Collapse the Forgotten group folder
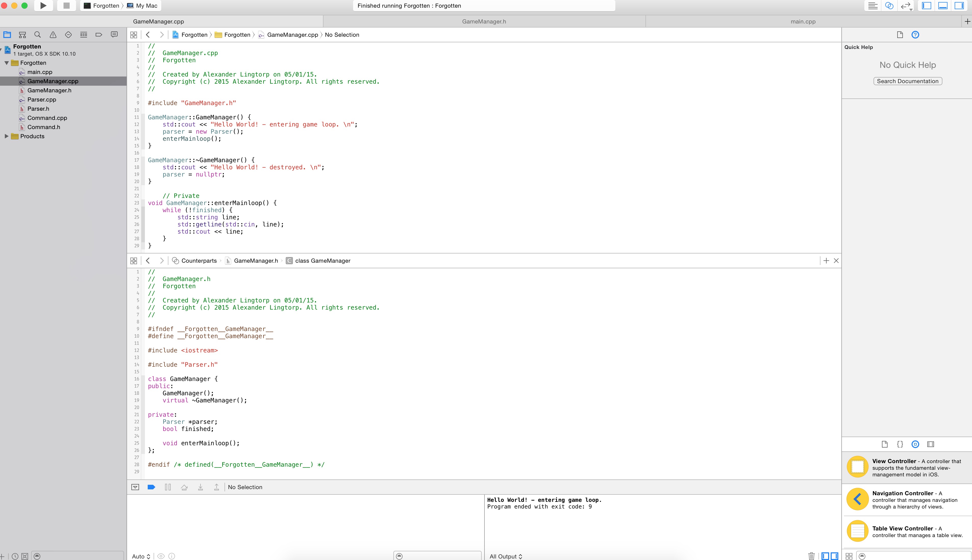Image resolution: width=972 pixels, height=560 pixels. pos(7,63)
